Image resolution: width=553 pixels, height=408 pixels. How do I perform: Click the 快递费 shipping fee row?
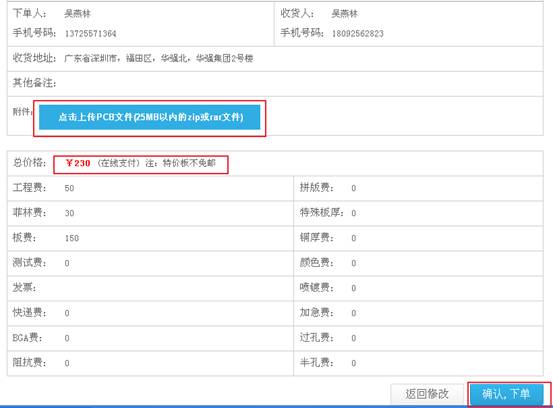click(150, 313)
